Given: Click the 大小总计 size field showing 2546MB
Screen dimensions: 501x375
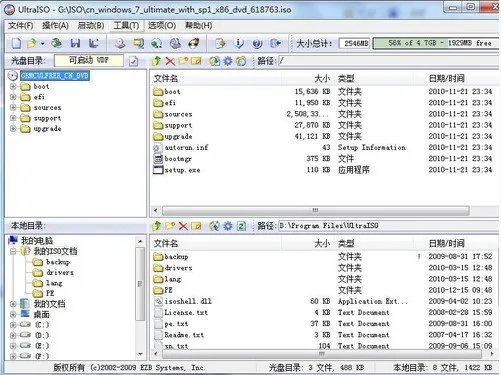Looking at the screenshot, I should pyautogui.click(x=355, y=43).
